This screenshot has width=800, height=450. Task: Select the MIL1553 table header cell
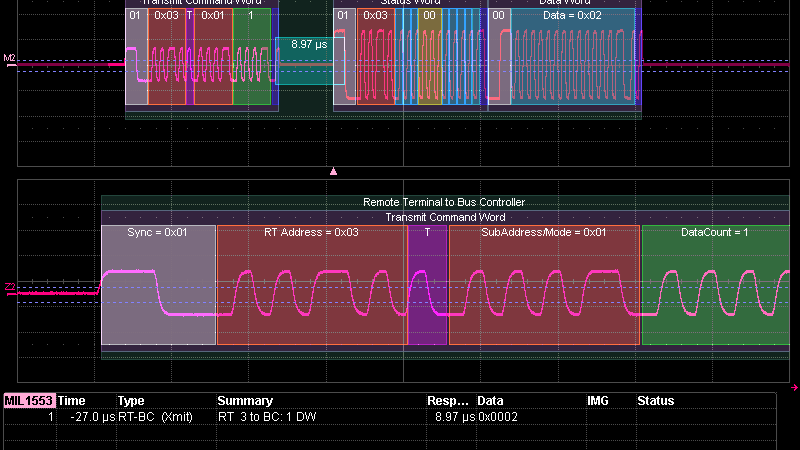click(x=29, y=401)
